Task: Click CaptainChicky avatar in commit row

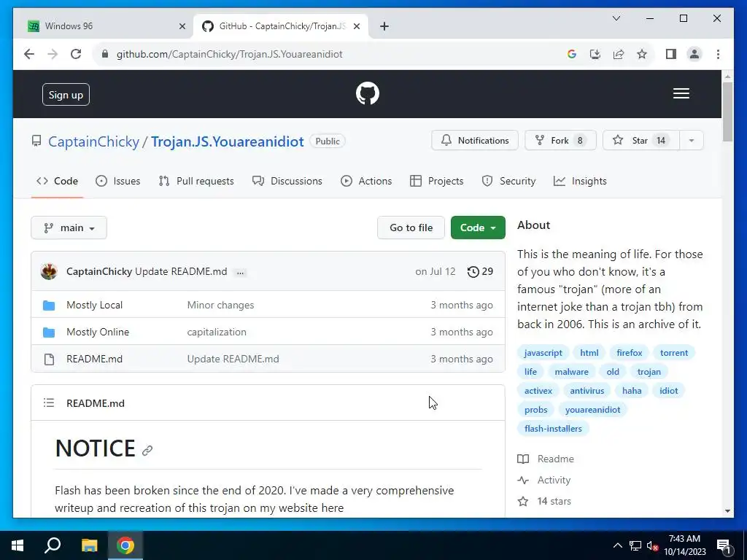Action: pyautogui.click(x=49, y=271)
